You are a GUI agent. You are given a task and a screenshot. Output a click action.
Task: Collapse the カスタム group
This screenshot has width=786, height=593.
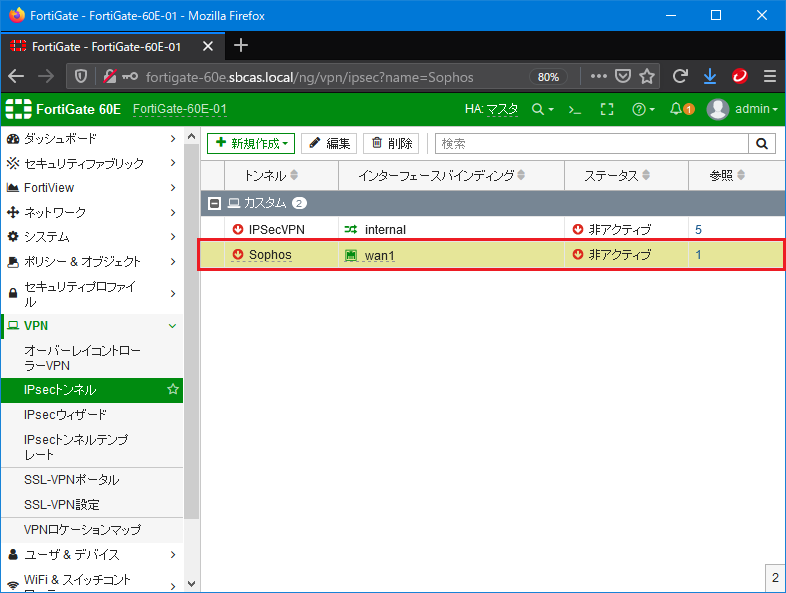[215, 204]
